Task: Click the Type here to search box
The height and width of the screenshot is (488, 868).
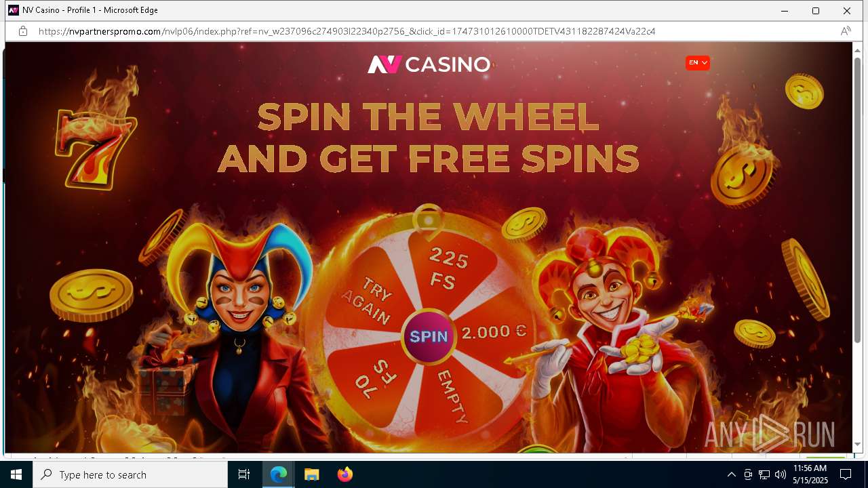Action: tap(130, 474)
